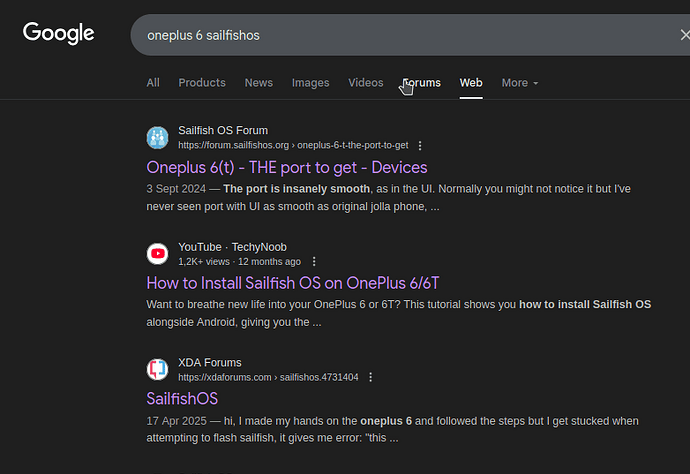690x474 pixels.
Task: Click the xdaforums.com URL text
Action: (x=268, y=377)
